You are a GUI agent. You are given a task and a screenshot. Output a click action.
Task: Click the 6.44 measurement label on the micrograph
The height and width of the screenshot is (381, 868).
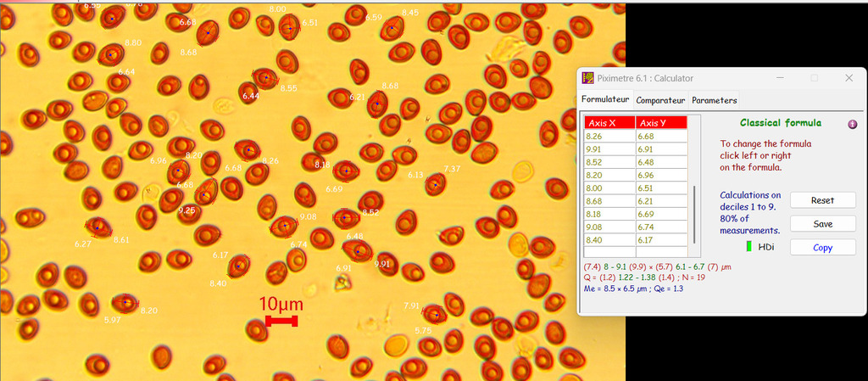pos(251,96)
